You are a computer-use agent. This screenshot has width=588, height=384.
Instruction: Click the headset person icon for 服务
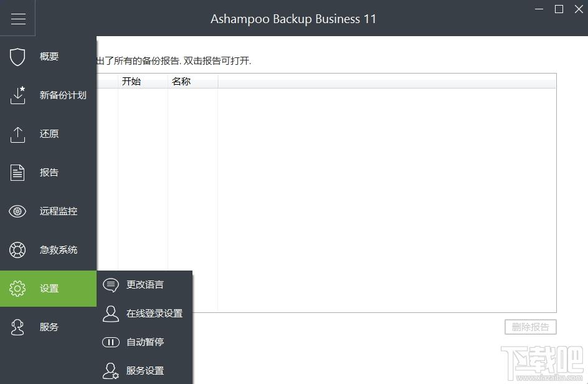[17, 327]
